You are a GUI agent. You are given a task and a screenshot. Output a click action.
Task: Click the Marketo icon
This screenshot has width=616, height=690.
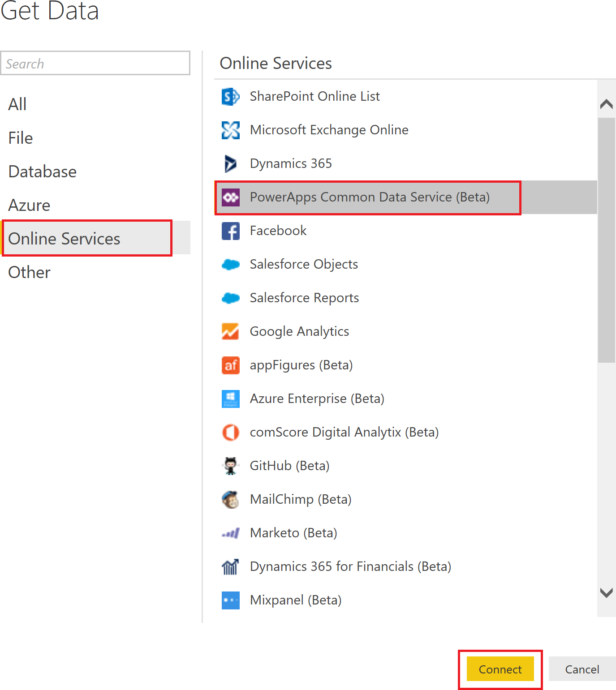pyautogui.click(x=231, y=533)
